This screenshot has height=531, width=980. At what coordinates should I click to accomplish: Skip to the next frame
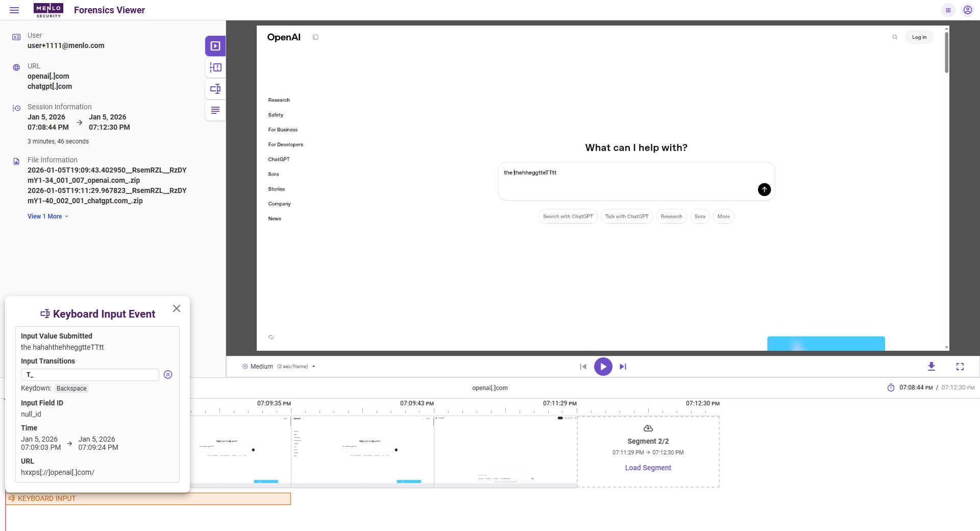pos(623,367)
